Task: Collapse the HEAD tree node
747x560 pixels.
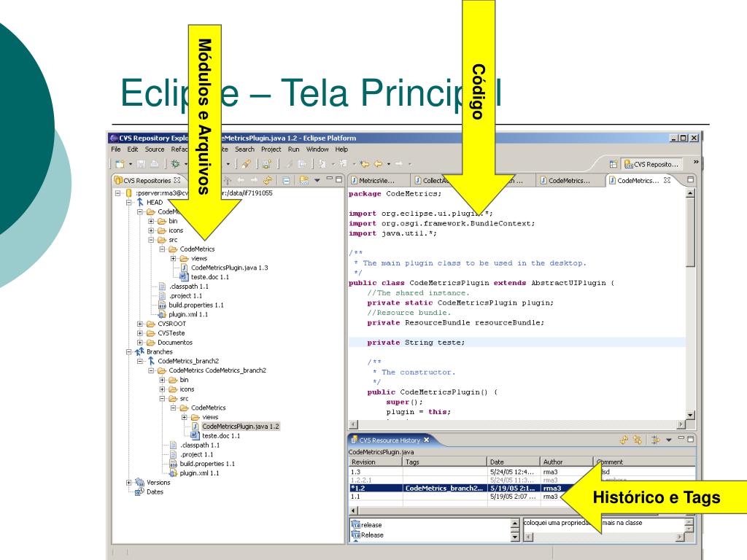Action: pos(128,203)
